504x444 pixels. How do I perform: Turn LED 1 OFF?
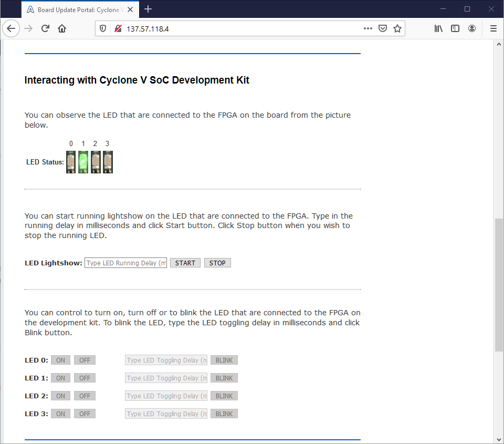point(85,378)
